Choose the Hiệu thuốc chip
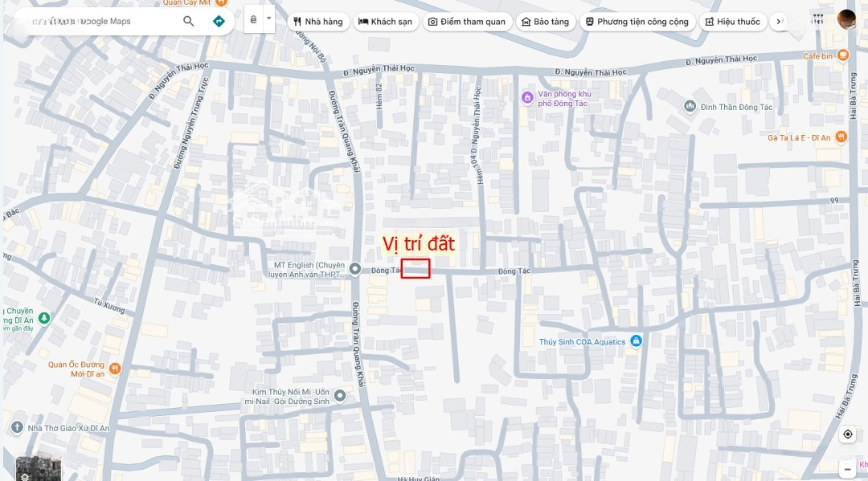This screenshot has height=481, width=868. click(x=734, y=22)
